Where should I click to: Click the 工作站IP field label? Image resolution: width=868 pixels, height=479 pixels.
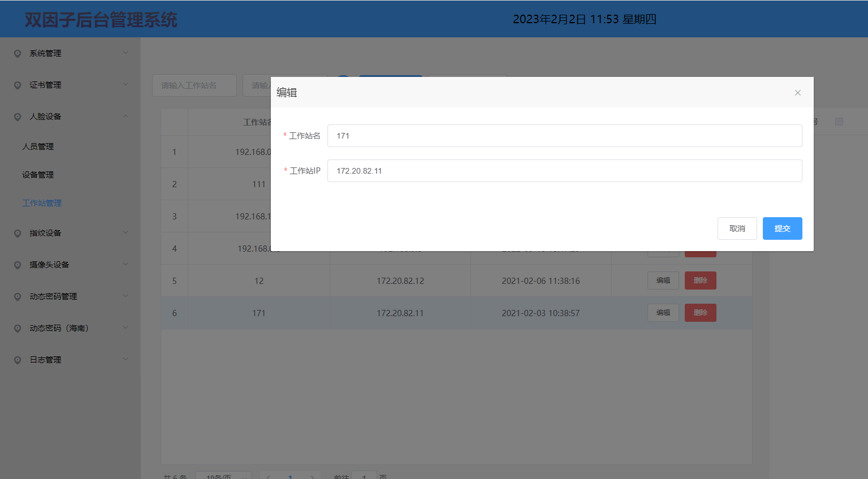coord(305,171)
